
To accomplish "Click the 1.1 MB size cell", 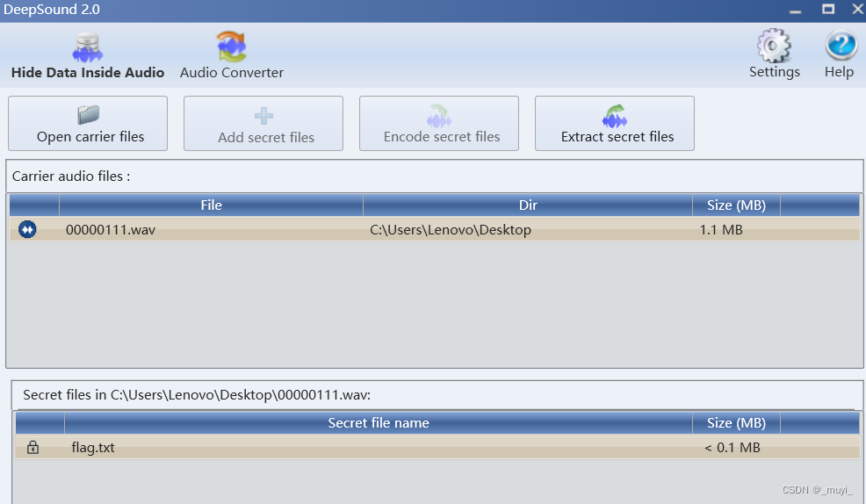I will point(721,230).
